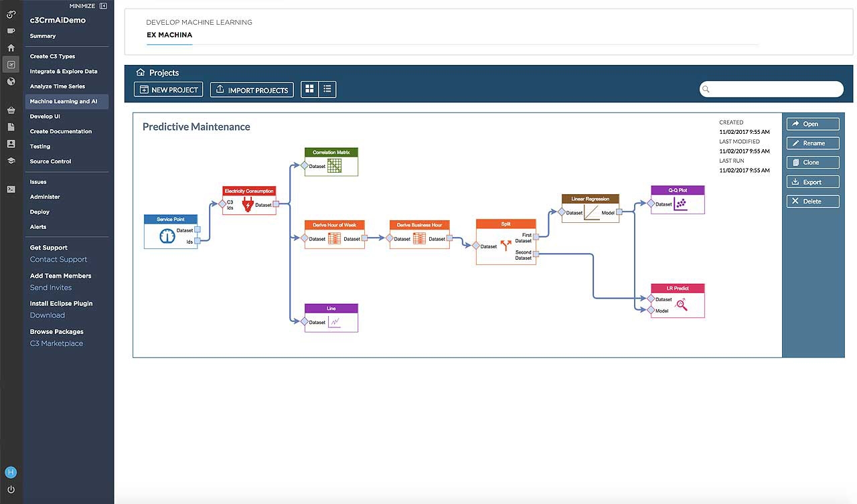Click the NEW PROJECT button

tap(168, 90)
